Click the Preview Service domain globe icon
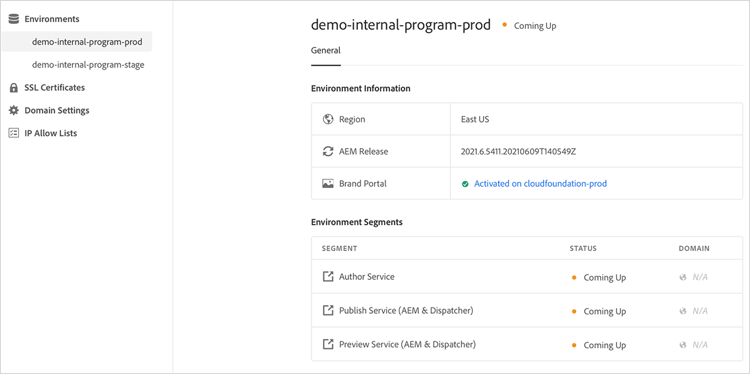750x374 pixels. [684, 345]
